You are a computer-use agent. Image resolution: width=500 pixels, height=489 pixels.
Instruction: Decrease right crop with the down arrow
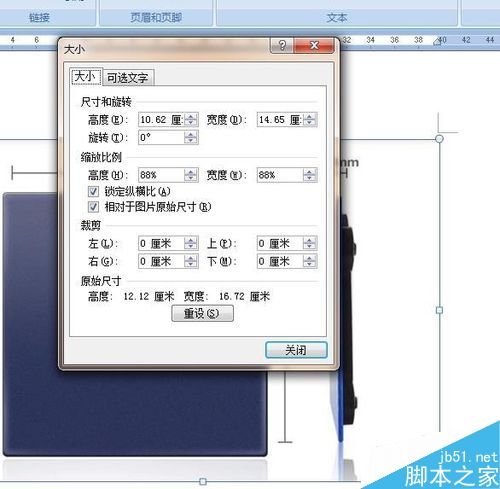coord(191,265)
